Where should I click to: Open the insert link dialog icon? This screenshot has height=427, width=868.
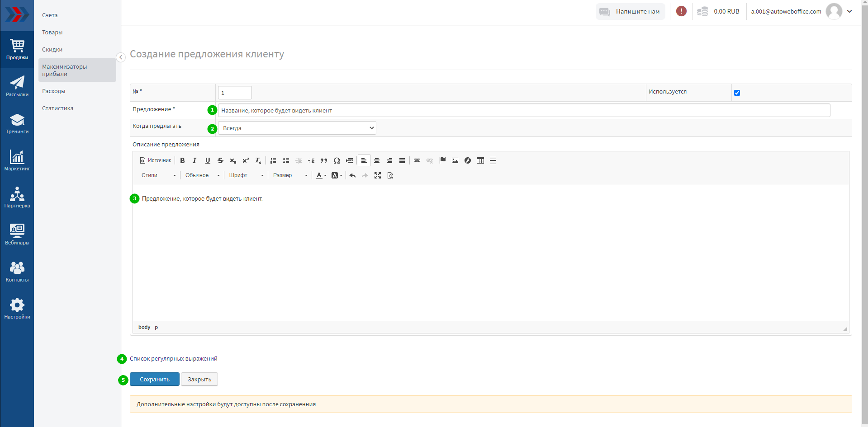[417, 160]
